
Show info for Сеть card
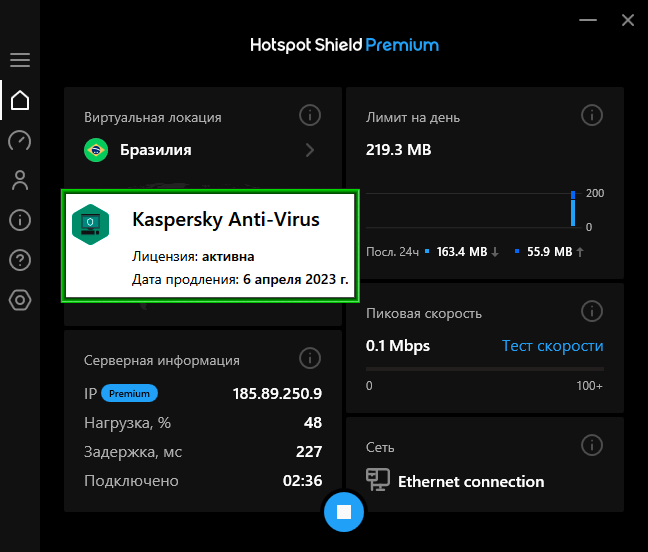[x=592, y=445]
